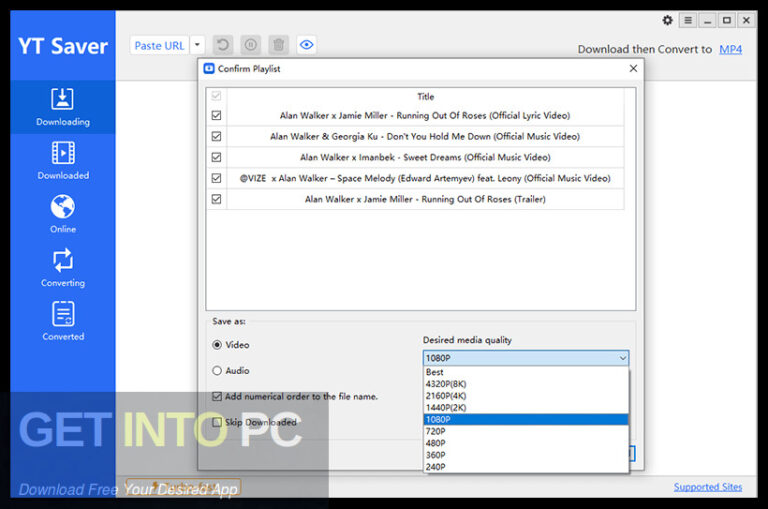Image resolution: width=768 pixels, height=509 pixels.
Task: Toggle the private mode eye icon
Action: click(307, 45)
